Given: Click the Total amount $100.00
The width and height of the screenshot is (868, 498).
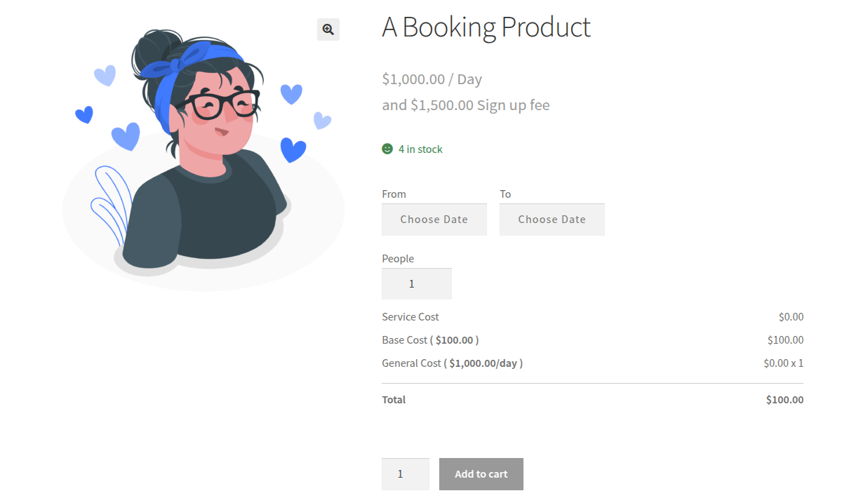Looking at the screenshot, I should 784,400.
